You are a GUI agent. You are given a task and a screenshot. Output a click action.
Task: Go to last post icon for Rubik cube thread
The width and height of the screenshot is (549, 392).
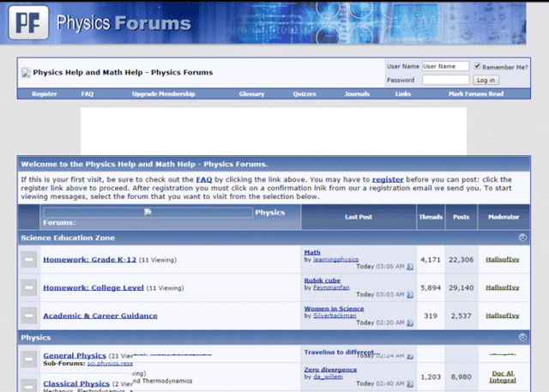[x=410, y=294]
